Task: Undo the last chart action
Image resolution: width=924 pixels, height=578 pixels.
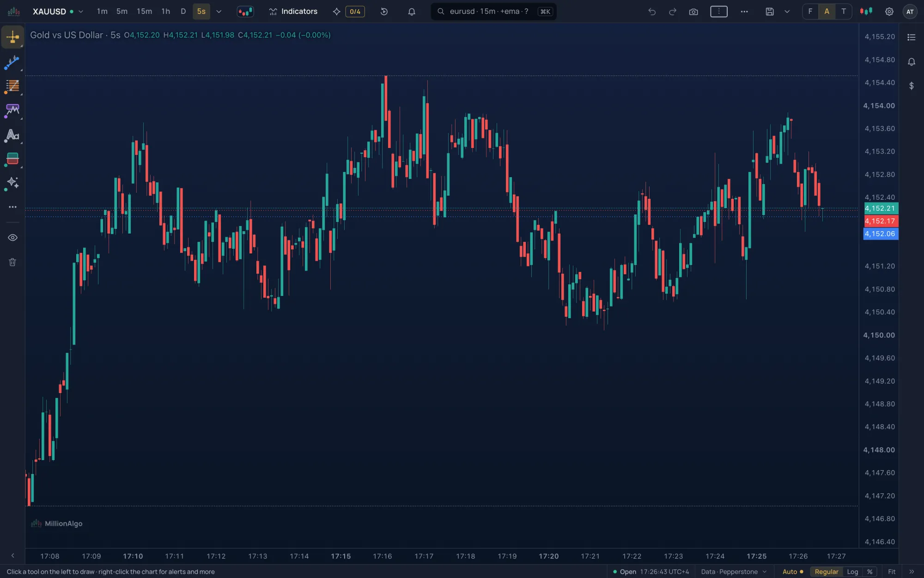Action: point(652,12)
